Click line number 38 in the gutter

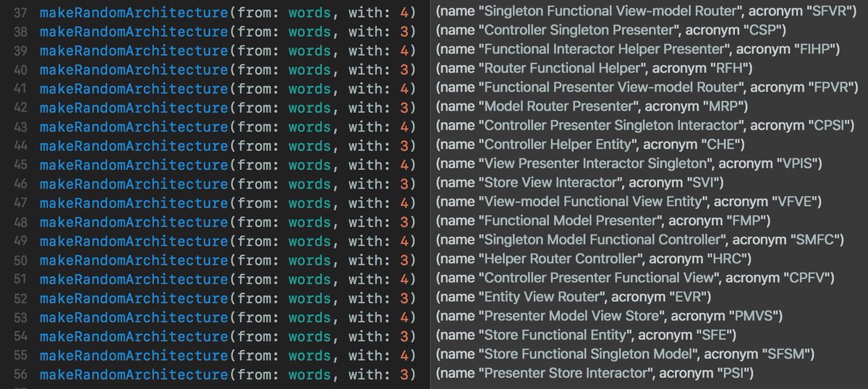click(19, 32)
